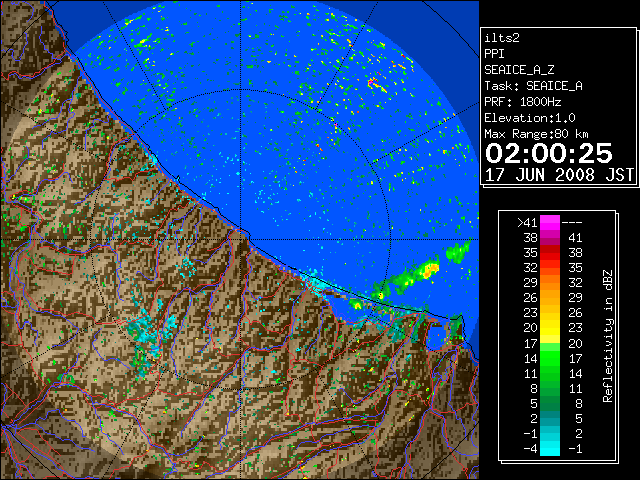
Task: Select the scan type text 'PPI'
Action: (x=494, y=54)
